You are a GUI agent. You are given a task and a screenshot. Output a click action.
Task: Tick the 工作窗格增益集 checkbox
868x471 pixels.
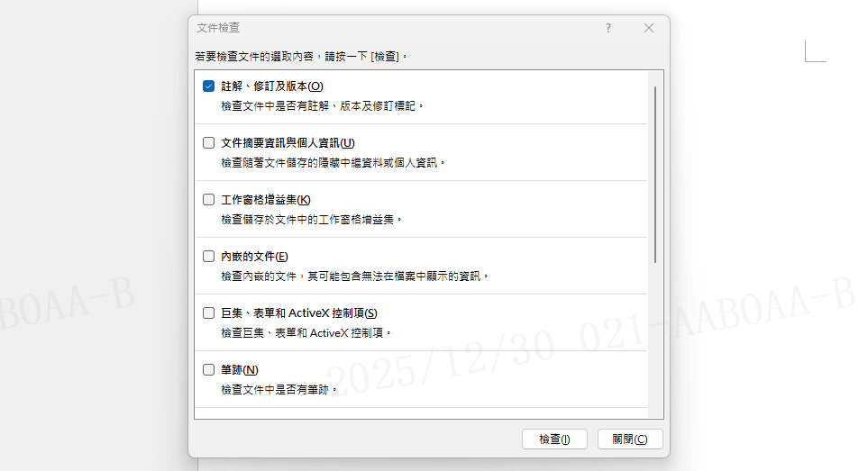[x=209, y=200]
